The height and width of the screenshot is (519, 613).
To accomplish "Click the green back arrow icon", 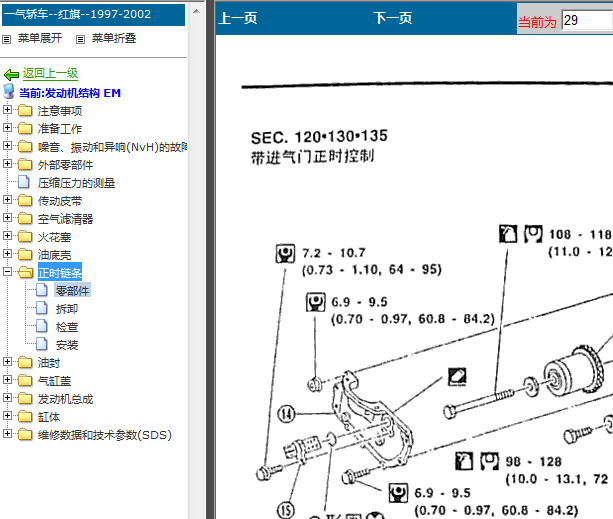I will pos(11,74).
